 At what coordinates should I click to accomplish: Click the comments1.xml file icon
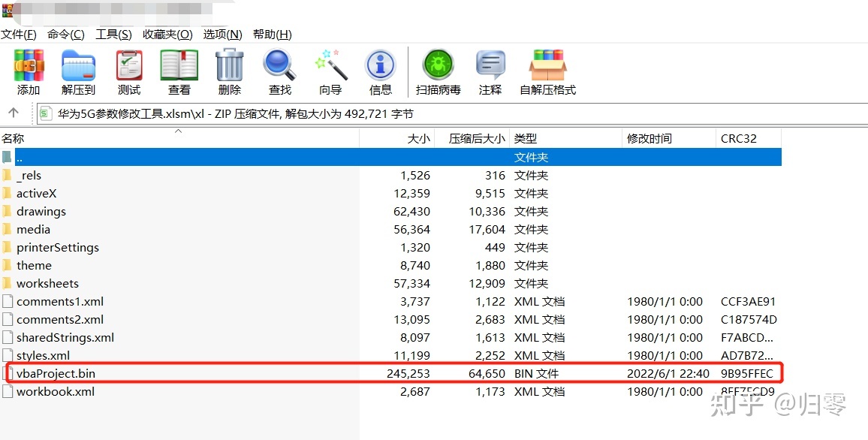8,302
